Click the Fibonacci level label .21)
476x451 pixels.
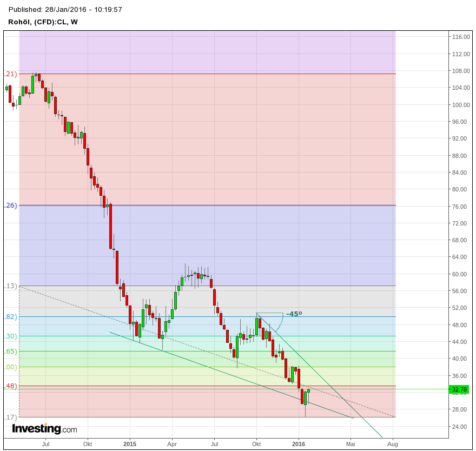(x=11, y=74)
